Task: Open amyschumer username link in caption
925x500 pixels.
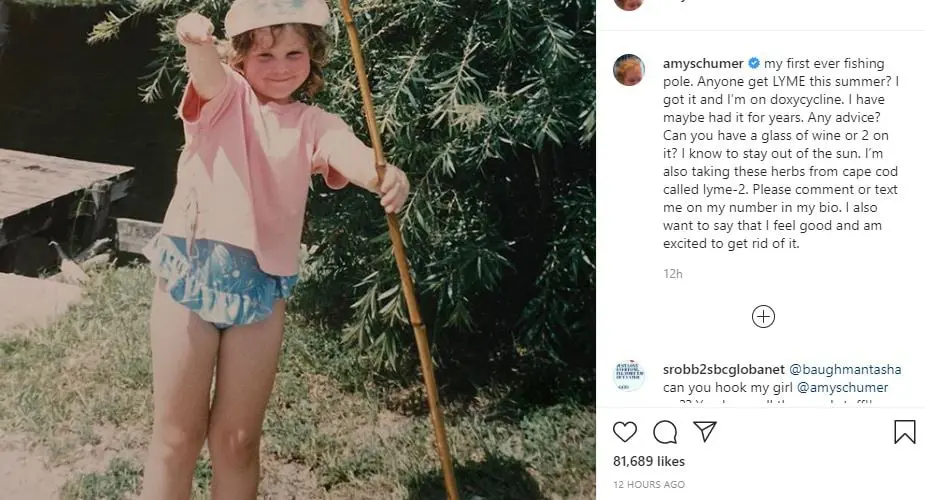Action: pos(703,63)
